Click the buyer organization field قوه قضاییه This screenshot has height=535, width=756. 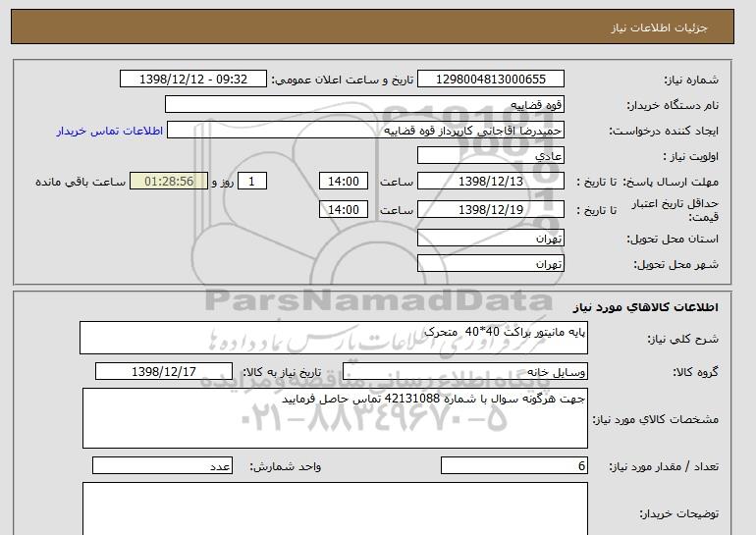[364, 105]
